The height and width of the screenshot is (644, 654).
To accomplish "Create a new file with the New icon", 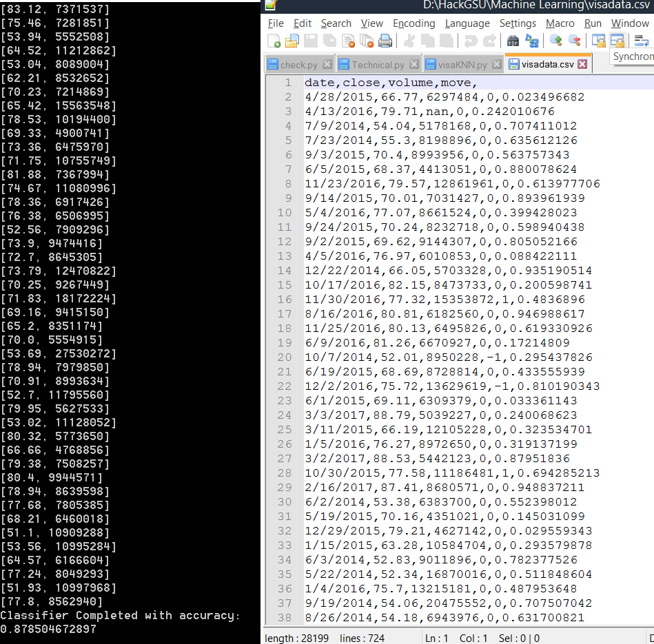I will (274, 41).
